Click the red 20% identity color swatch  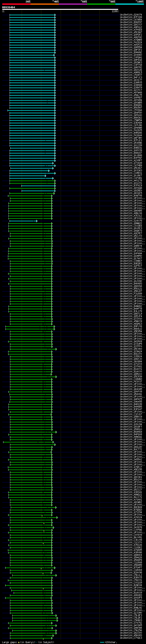pos(16,4)
